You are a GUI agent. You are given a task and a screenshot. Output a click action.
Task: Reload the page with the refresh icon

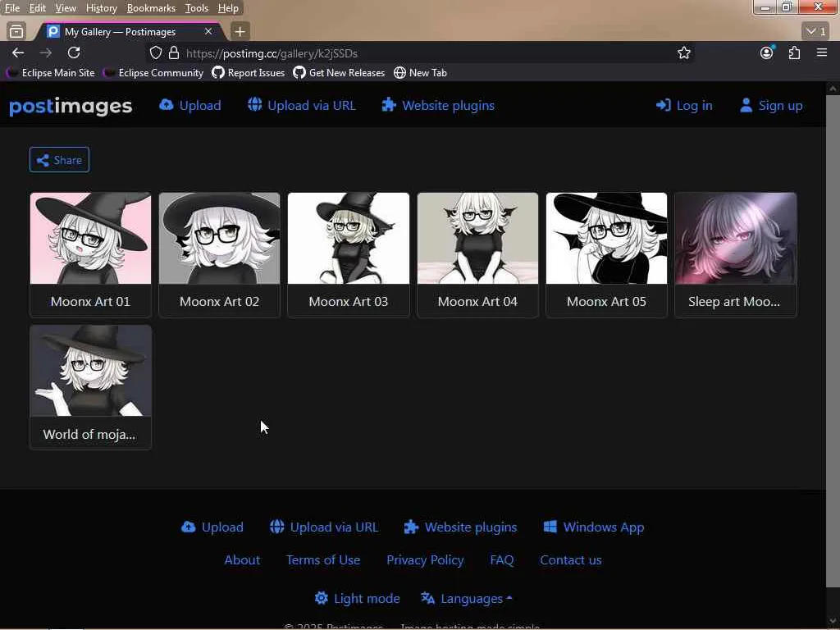(x=74, y=53)
